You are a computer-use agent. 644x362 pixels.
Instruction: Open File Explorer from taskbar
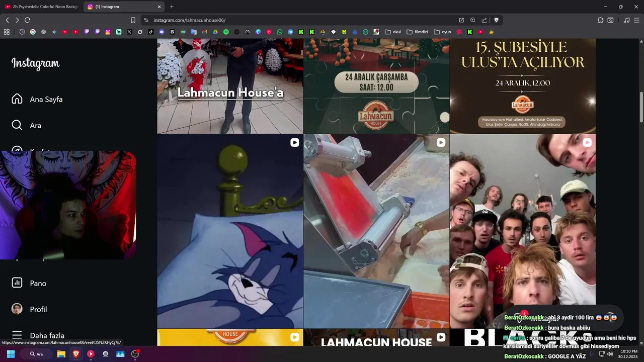pyautogui.click(x=61, y=354)
